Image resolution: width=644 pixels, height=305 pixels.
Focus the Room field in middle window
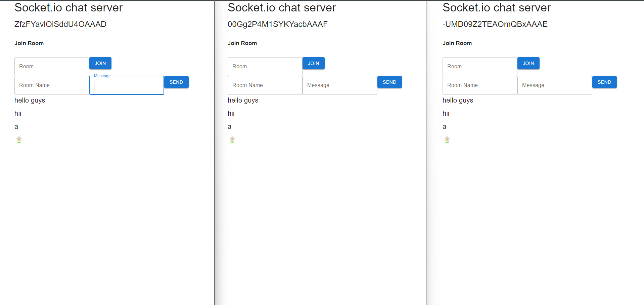click(265, 67)
